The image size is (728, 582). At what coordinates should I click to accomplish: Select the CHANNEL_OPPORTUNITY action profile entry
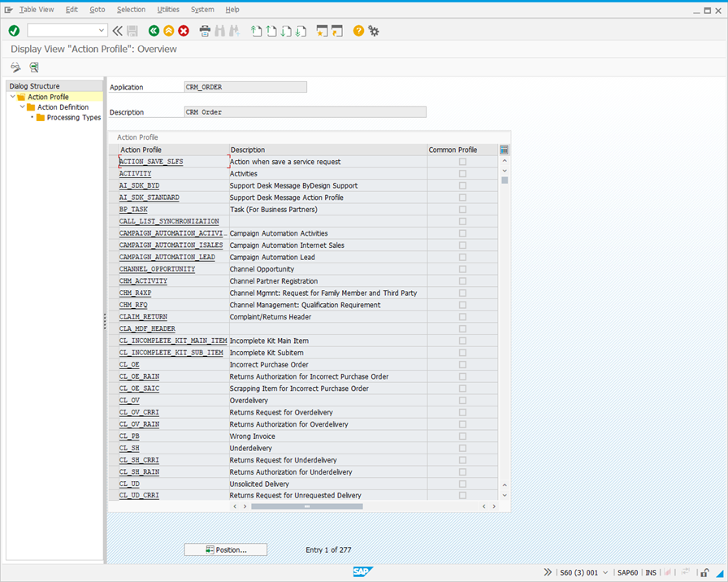click(157, 269)
